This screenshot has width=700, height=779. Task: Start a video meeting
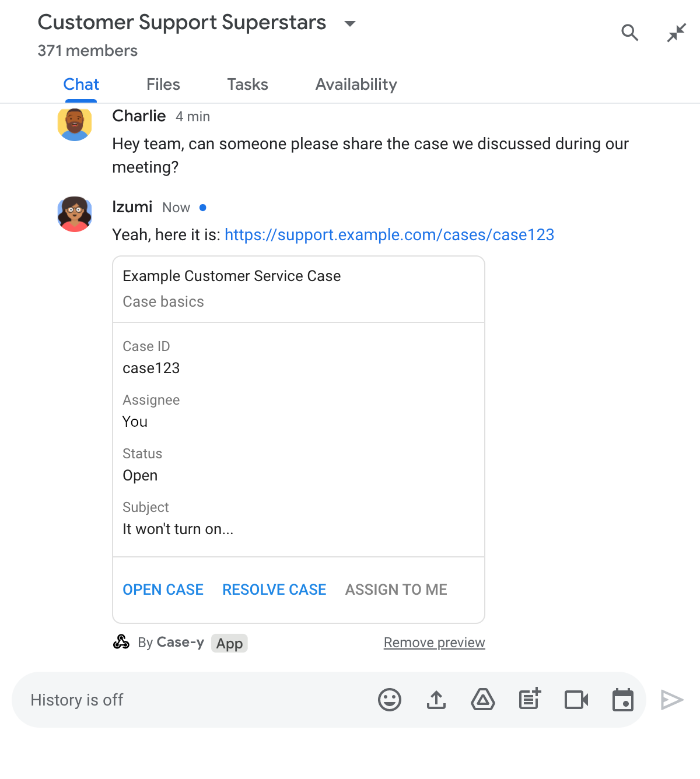pyautogui.click(x=576, y=700)
